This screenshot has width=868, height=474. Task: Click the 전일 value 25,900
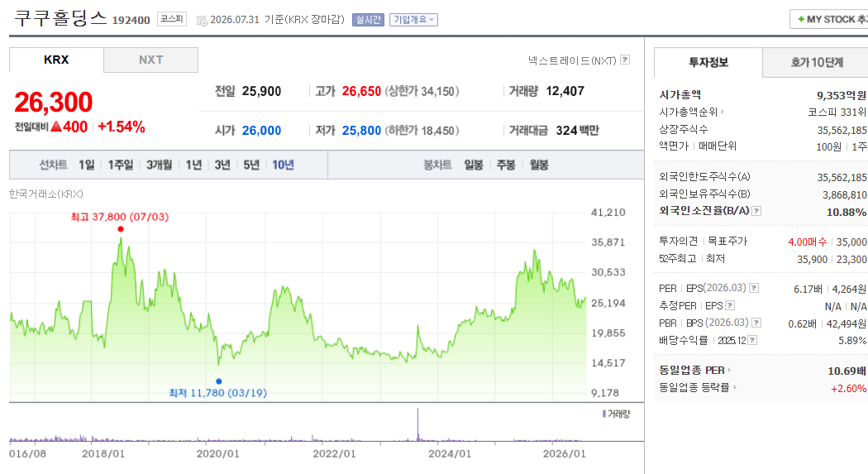click(262, 91)
